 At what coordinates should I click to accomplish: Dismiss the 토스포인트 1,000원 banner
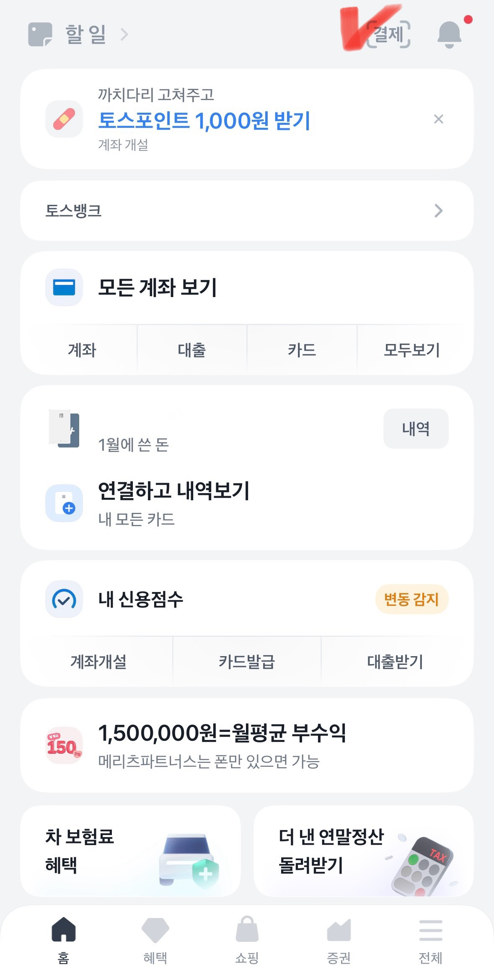pos(439,119)
